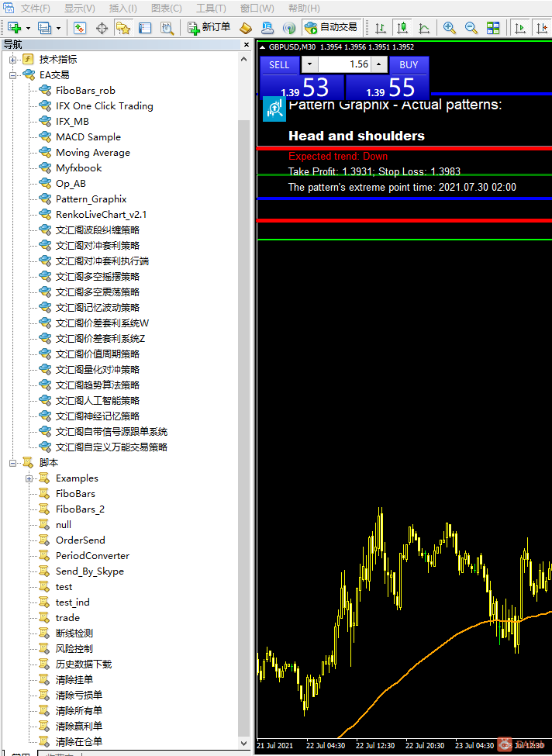Select the Moving Average EA
552x756 pixels.
pos(92,152)
